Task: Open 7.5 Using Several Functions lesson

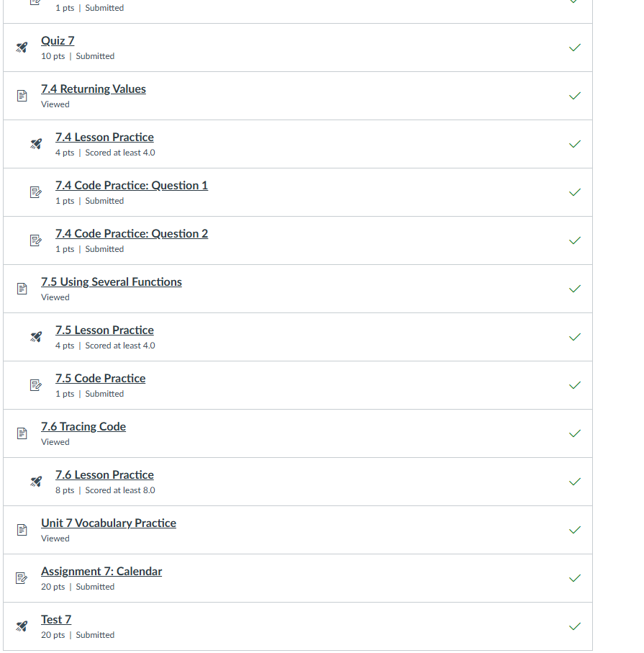Action: pyautogui.click(x=112, y=282)
